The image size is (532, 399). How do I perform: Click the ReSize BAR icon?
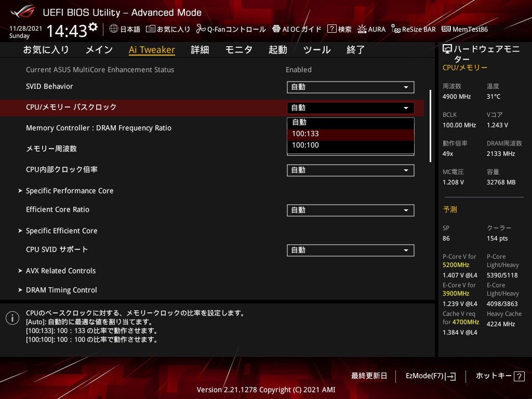click(395, 29)
